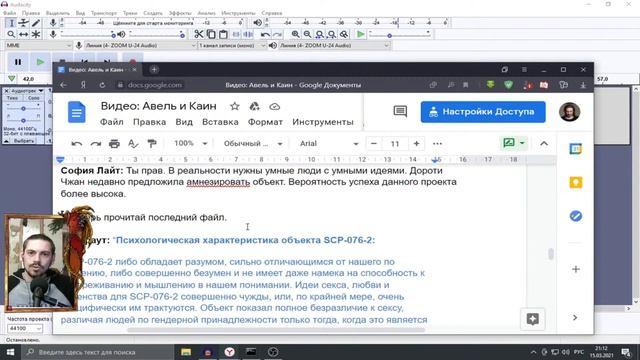Click the Audacity Copy icon
640x360 pixels.
[211, 34]
